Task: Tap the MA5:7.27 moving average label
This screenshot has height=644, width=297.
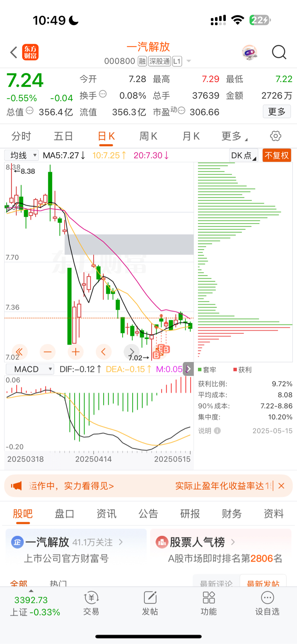Action: click(64, 155)
